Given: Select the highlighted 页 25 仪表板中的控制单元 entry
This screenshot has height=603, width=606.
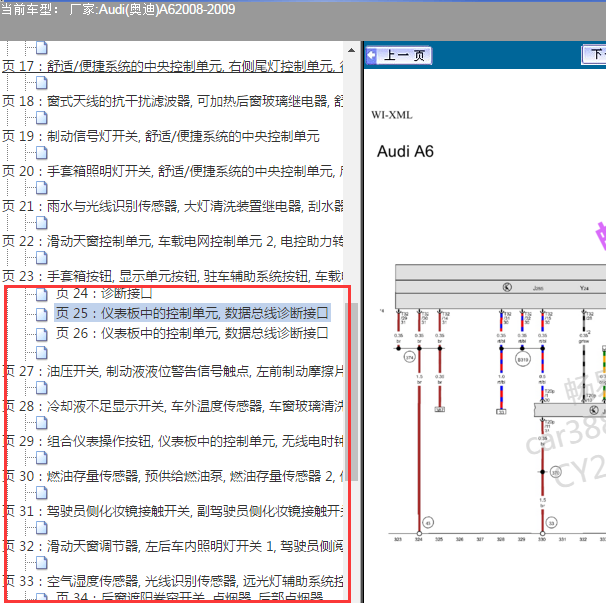Looking at the screenshot, I should pos(192,313).
